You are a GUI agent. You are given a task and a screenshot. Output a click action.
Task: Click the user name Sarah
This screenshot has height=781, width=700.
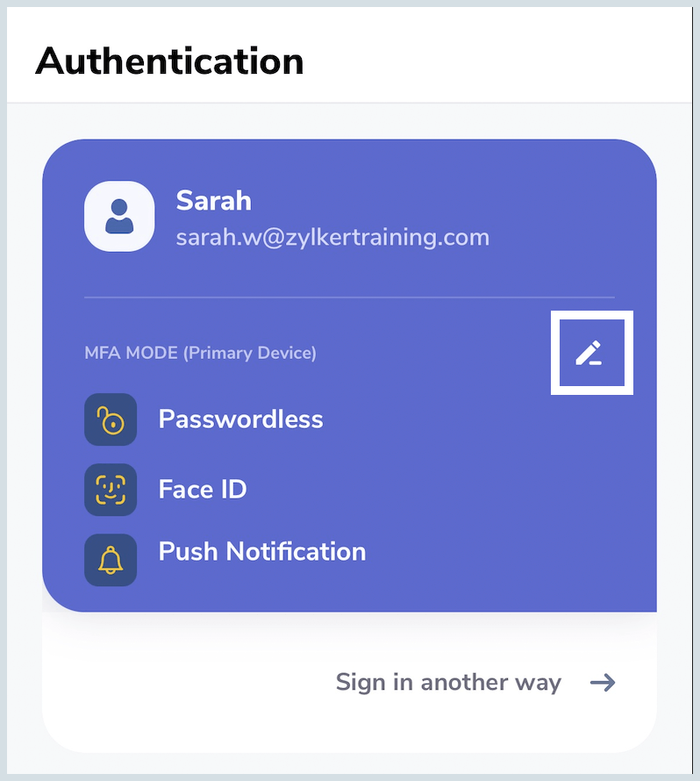tap(214, 201)
